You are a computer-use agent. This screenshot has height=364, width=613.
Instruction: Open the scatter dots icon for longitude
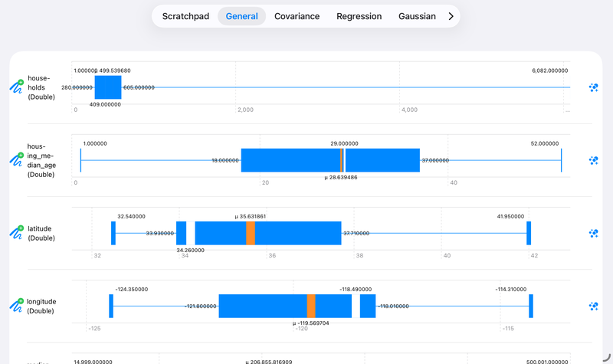(593, 306)
